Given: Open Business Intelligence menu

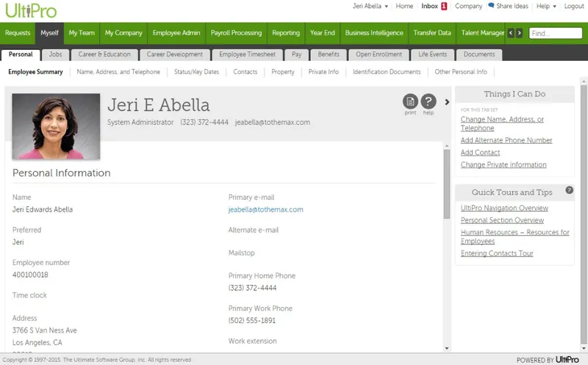Looking at the screenshot, I should [374, 33].
